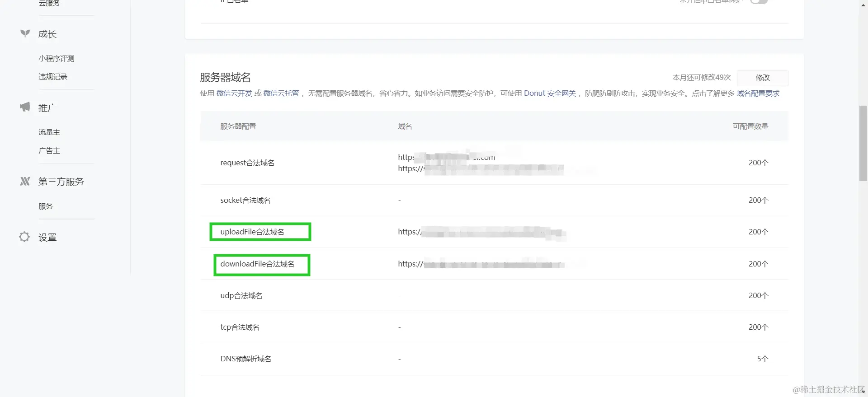Click the 修改 button for 服务器域名
The image size is (868, 397).
click(x=762, y=78)
